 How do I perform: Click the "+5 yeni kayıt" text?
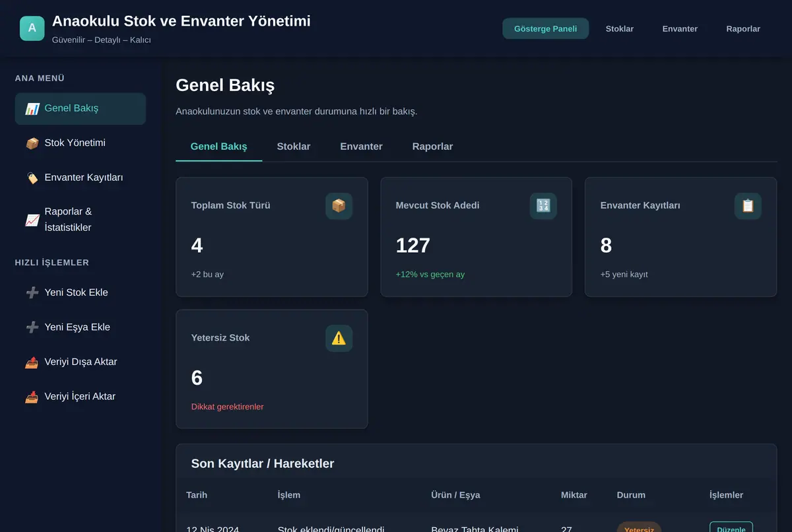click(624, 275)
